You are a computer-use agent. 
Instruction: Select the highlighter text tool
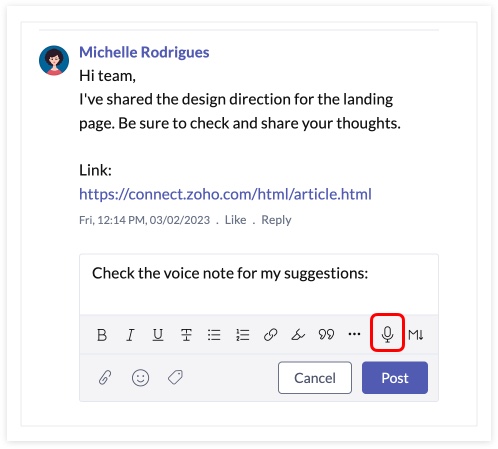click(x=298, y=334)
